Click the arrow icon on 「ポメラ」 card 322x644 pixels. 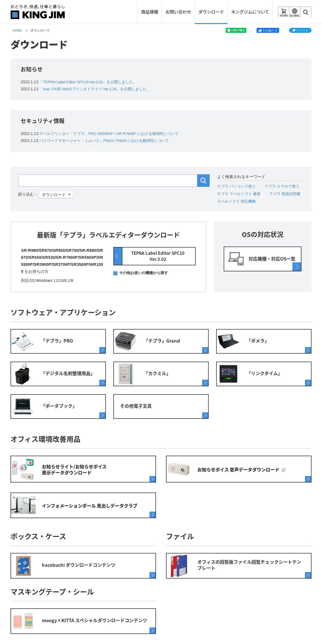(308, 350)
